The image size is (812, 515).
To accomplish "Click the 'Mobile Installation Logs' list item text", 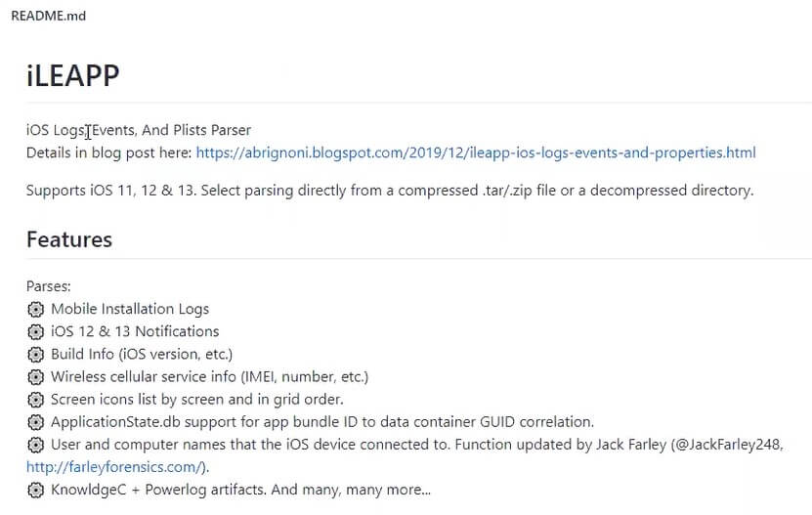I will point(130,309).
